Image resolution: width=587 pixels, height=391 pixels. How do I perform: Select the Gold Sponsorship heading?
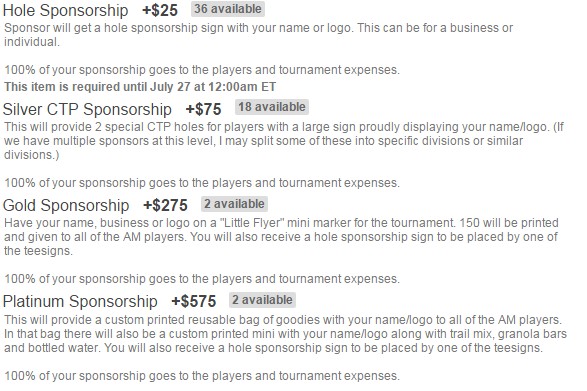click(66, 205)
